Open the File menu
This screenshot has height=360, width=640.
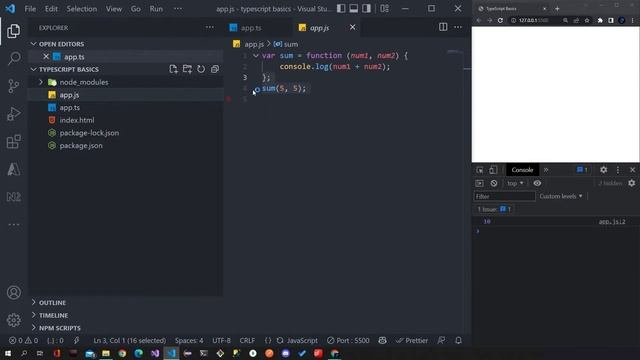click(x=30, y=9)
